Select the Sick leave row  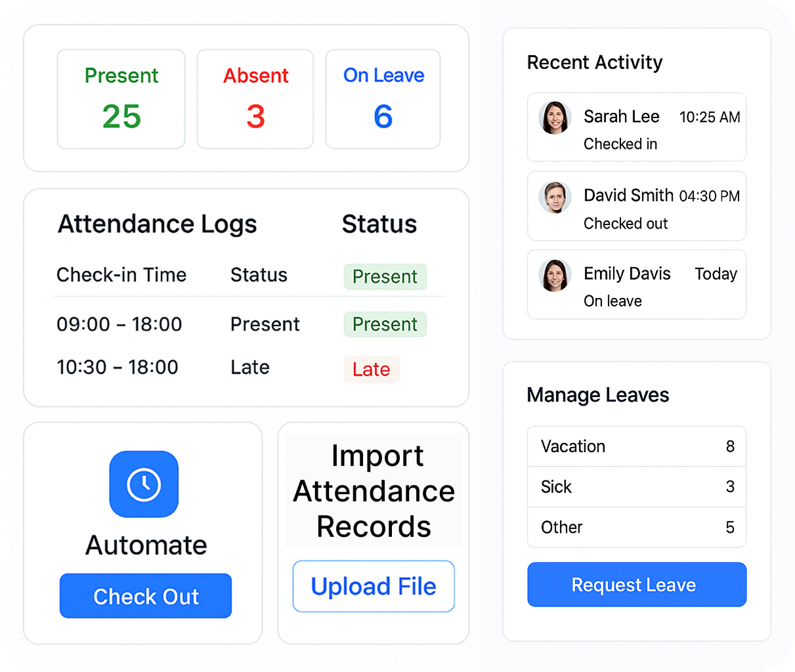click(636, 487)
